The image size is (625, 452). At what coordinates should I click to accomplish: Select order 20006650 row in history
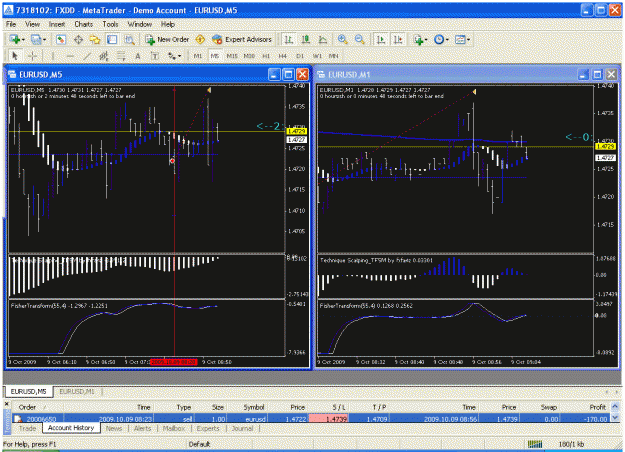(311, 419)
